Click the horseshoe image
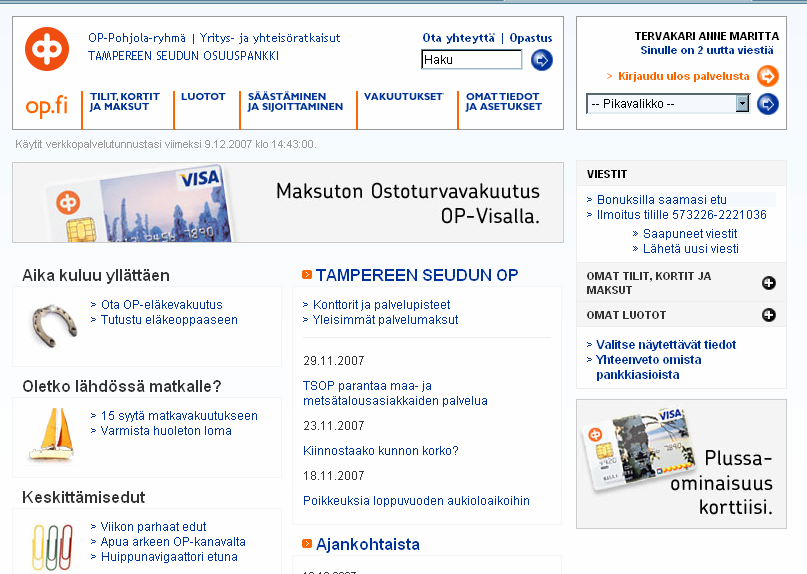Screen dimensions: 807x574 point(55,325)
